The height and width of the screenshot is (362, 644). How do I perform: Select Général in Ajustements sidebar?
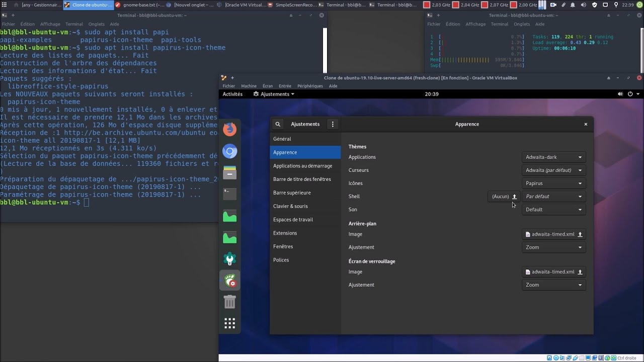pyautogui.click(x=305, y=139)
